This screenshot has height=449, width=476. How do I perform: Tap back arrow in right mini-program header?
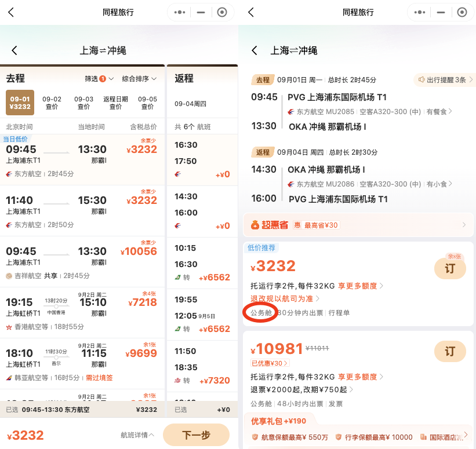(250, 12)
